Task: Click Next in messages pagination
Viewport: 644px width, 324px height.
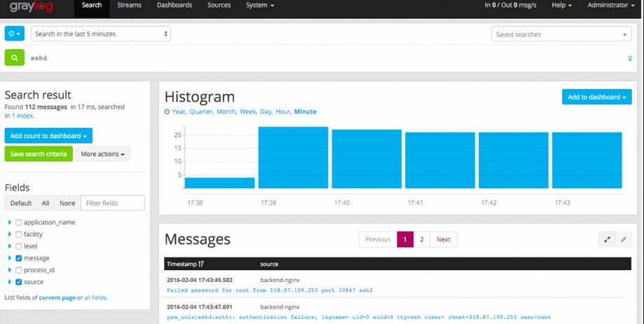Action: pos(443,239)
